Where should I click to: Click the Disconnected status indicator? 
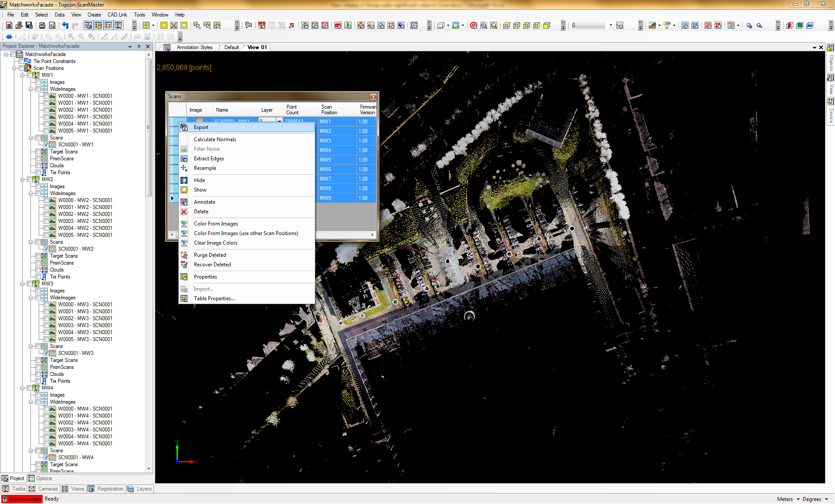[22, 499]
